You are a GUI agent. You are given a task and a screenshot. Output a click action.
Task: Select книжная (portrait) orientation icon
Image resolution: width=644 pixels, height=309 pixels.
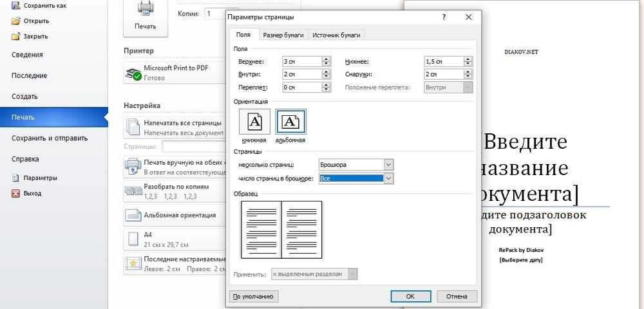click(254, 121)
